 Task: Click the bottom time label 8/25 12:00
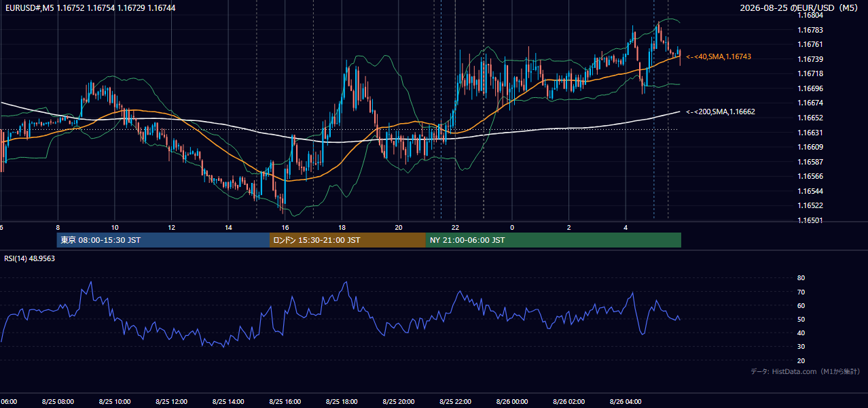(x=172, y=402)
